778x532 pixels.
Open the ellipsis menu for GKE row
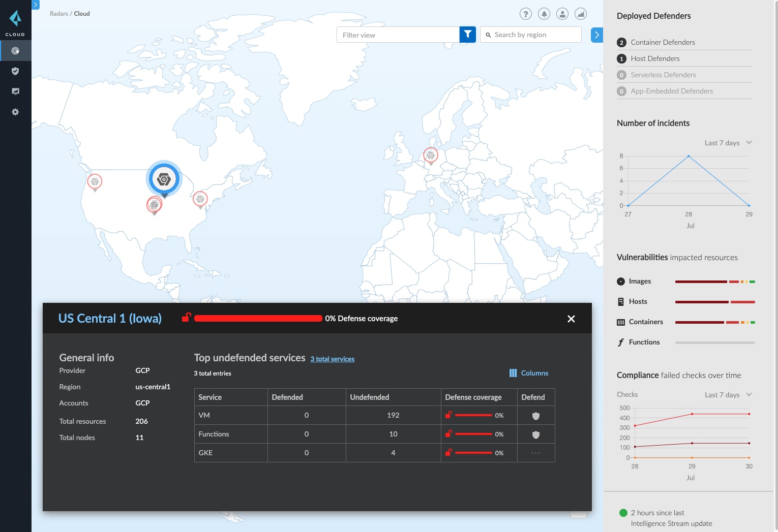click(x=535, y=453)
